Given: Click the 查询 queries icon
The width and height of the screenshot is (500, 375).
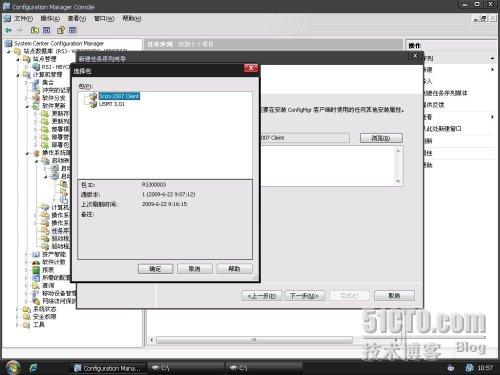Looking at the screenshot, I should click(36, 286).
